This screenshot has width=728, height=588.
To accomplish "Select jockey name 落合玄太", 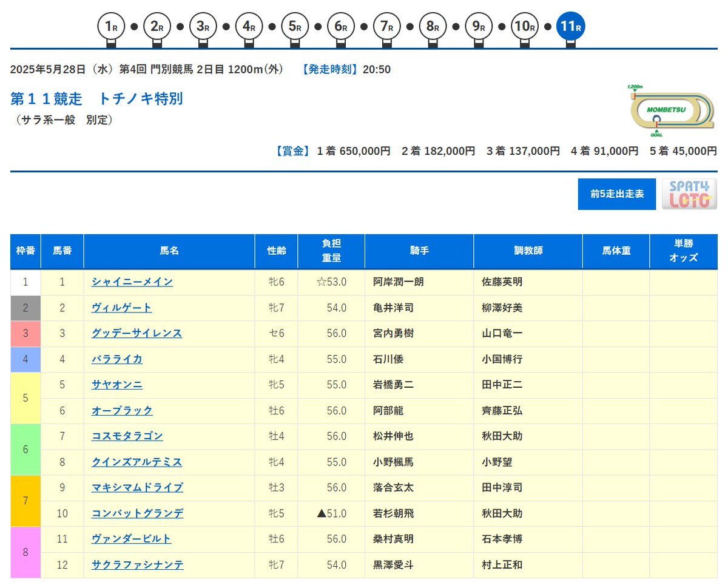I will 394,487.
